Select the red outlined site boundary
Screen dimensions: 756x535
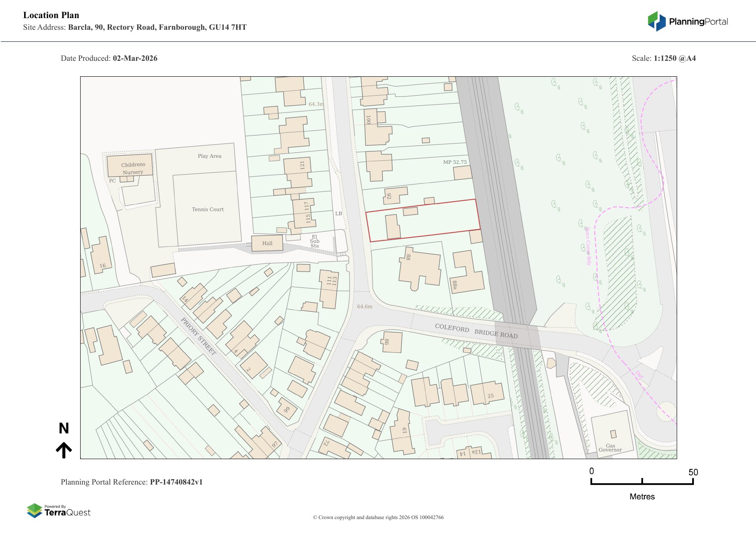[423, 220]
